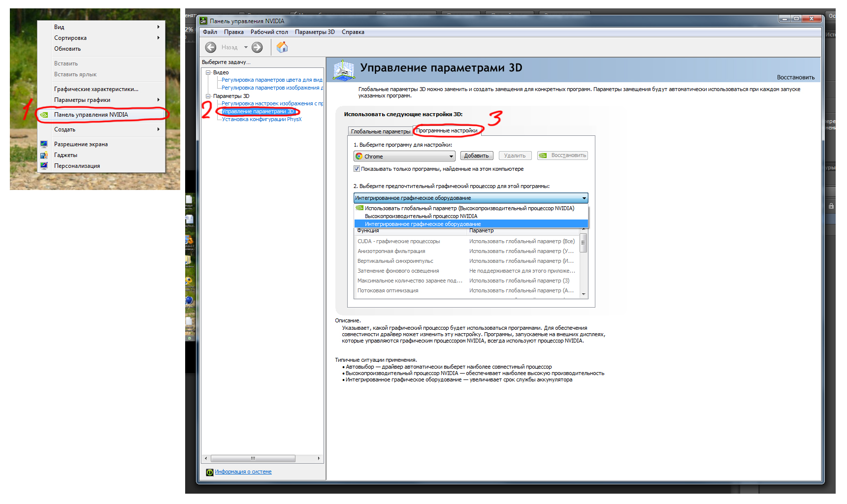Select Установка конфигурации PhysX tree item
This screenshot has height=504, width=847.
pyautogui.click(x=261, y=119)
